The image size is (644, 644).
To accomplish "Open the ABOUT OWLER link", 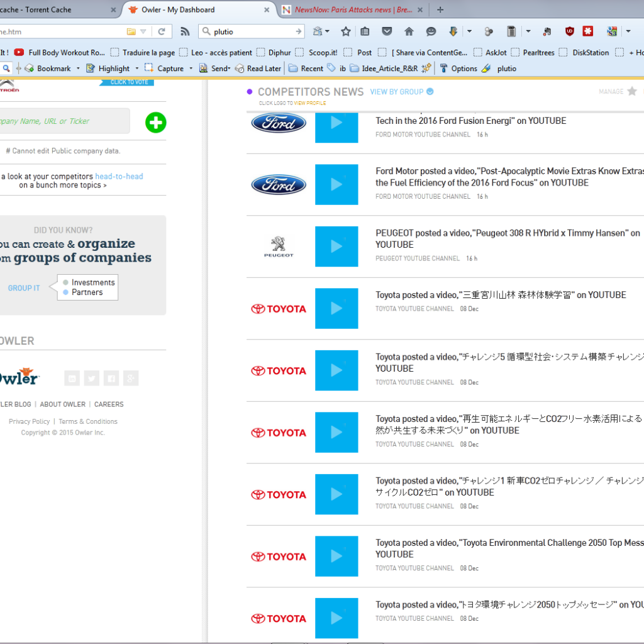I will pyautogui.click(x=63, y=404).
